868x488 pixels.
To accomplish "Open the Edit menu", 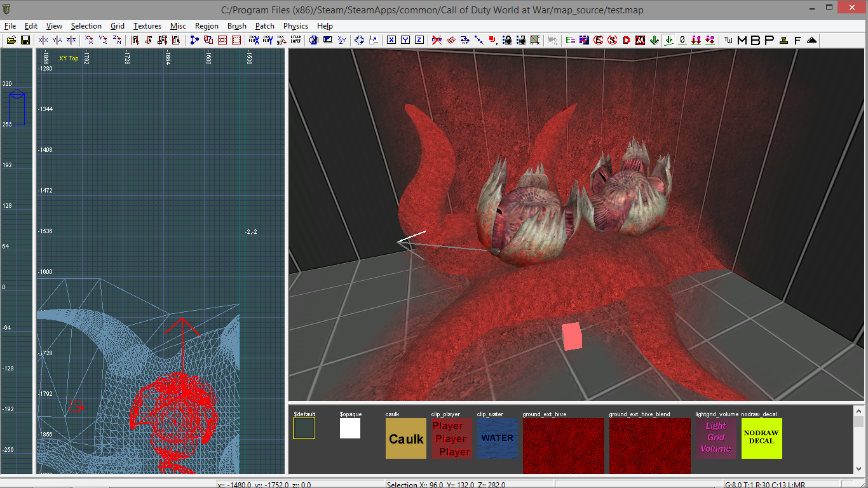I will coord(31,26).
